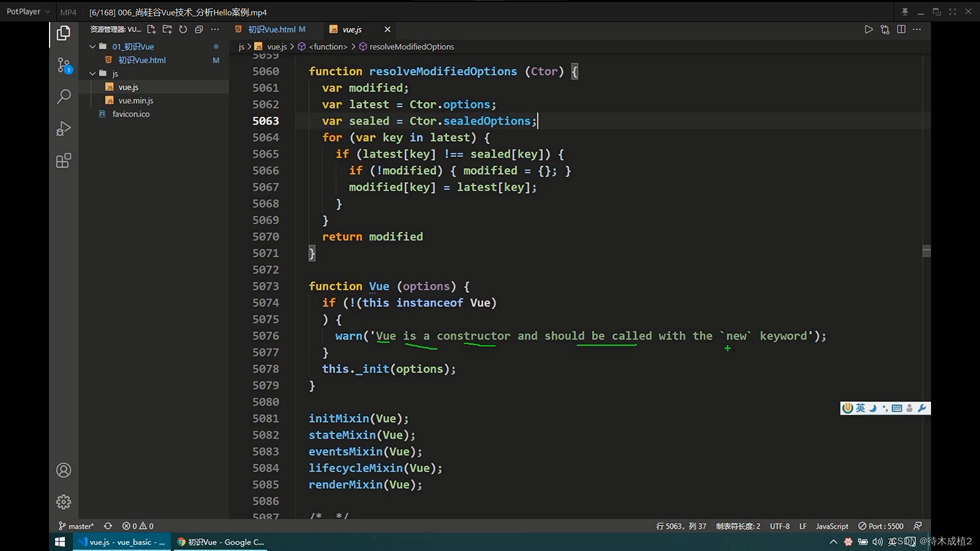Viewport: 980px width, 551px height.
Task: Click the this._init(options); code line
Action: (x=389, y=369)
